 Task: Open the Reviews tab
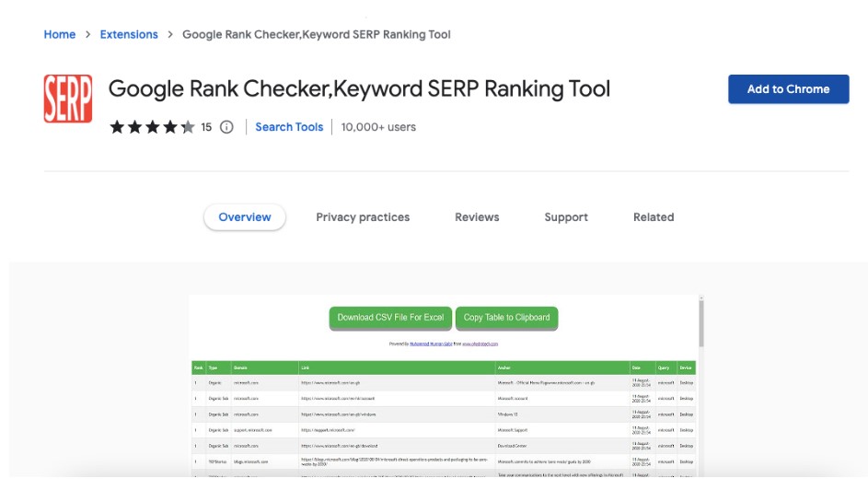(477, 217)
